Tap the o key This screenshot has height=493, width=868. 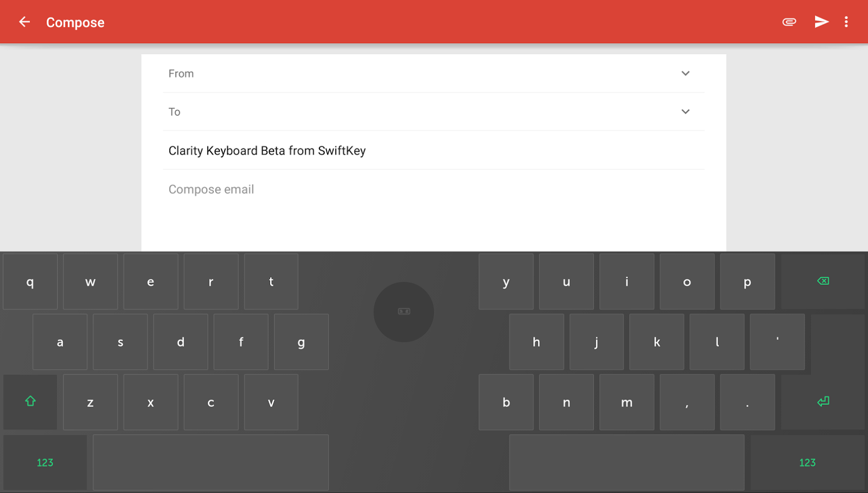pos(687,282)
